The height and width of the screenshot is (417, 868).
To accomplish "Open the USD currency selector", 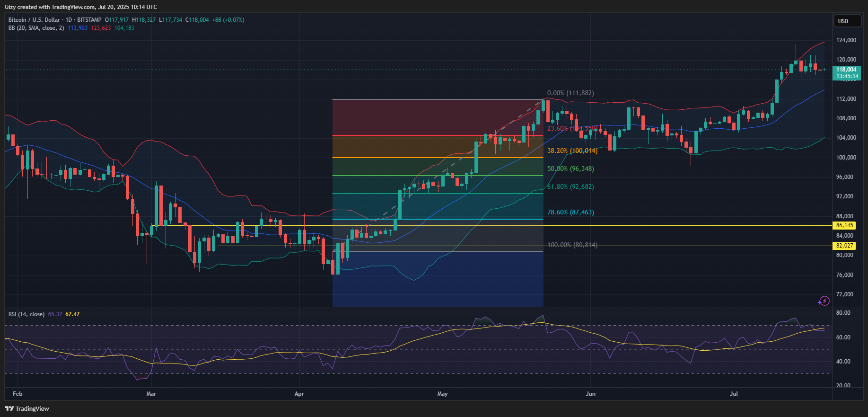I will [x=843, y=21].
